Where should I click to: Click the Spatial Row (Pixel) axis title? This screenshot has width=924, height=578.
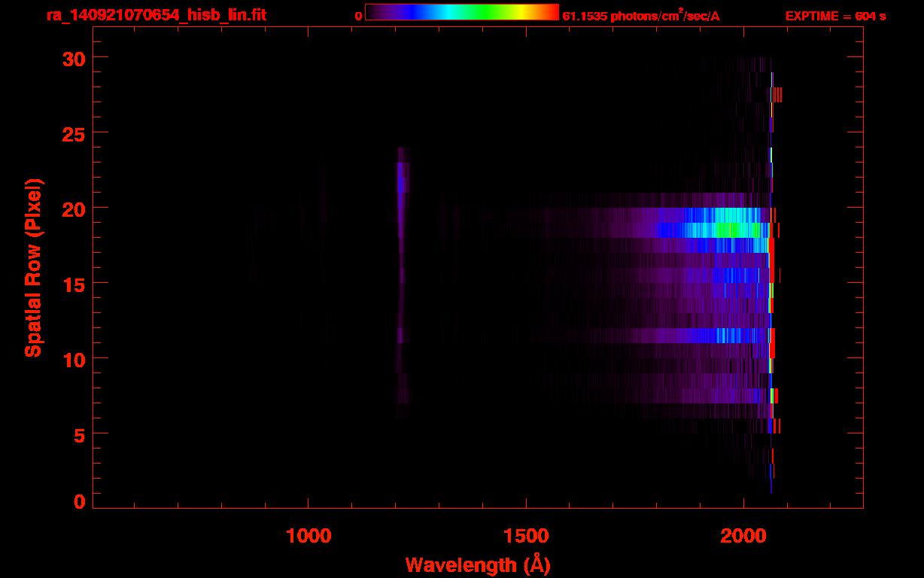click(33, 267)
